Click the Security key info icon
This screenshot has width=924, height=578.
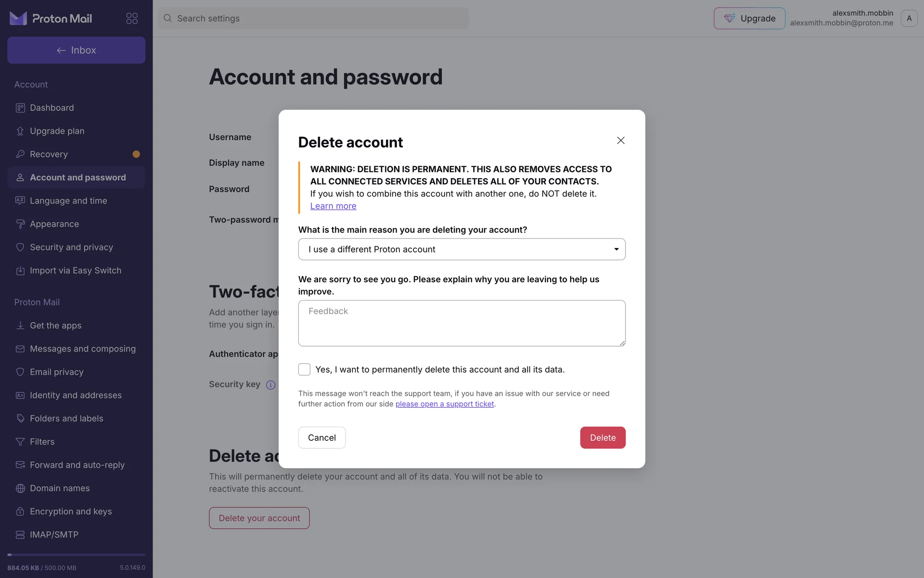tap(271, 385)
